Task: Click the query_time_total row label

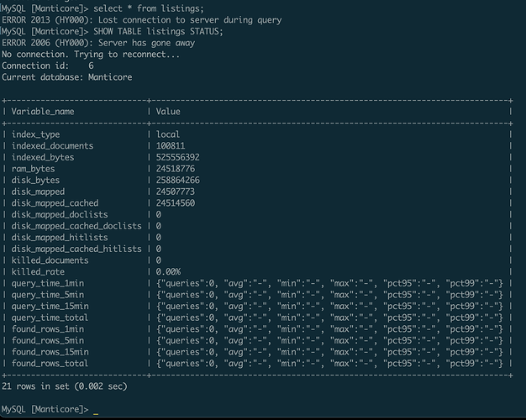Action: [x=50, y=318]
